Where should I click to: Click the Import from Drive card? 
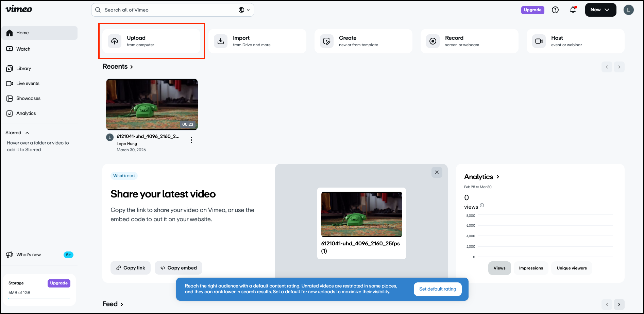click(257, 41)
